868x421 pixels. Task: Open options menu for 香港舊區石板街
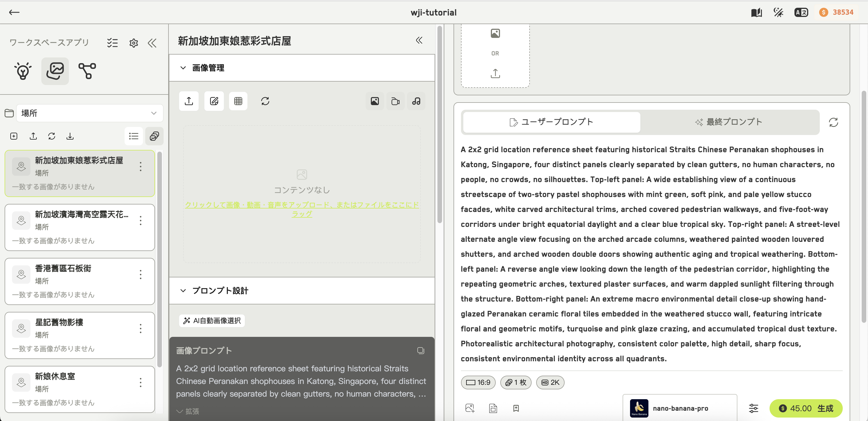[141, 274]
